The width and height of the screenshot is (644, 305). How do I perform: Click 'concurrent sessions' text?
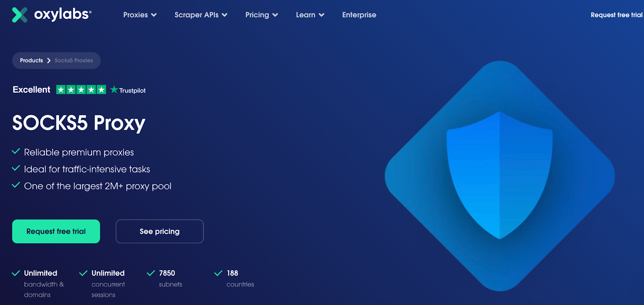click(108, 289)
